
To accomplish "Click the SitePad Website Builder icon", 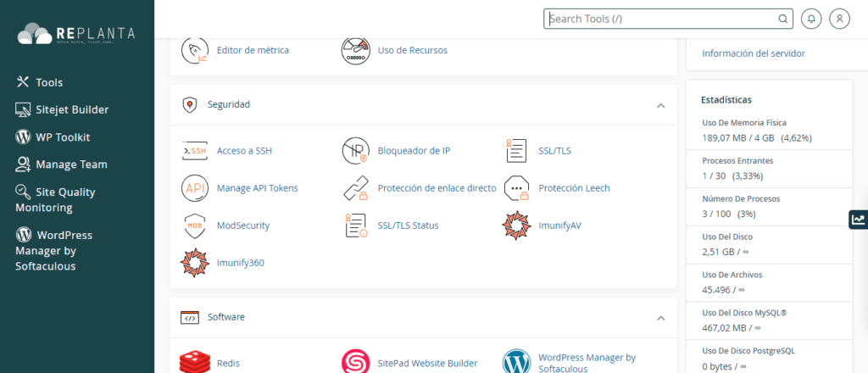I will pos(355,363).
